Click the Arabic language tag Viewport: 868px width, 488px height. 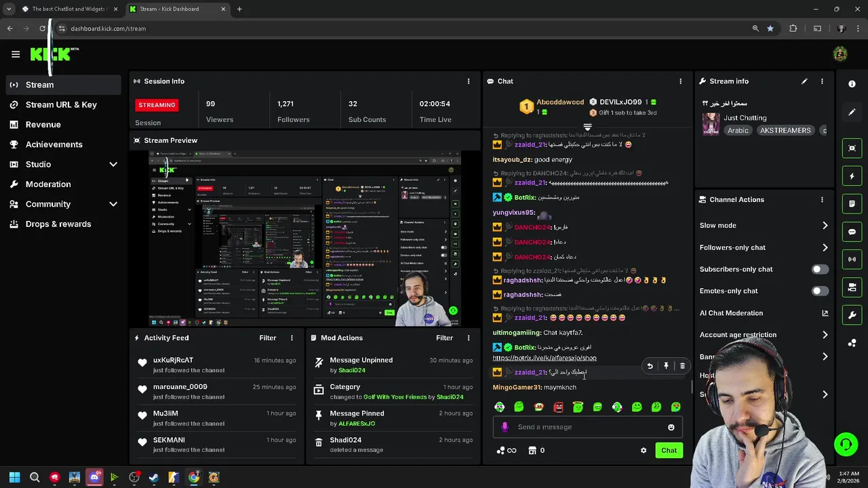click(738, 130)
